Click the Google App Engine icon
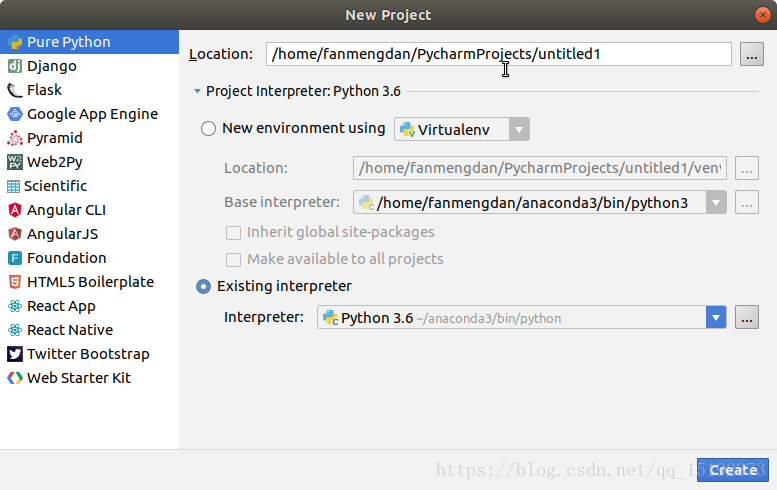Screen dimensions: 777x490 [15, 114]
